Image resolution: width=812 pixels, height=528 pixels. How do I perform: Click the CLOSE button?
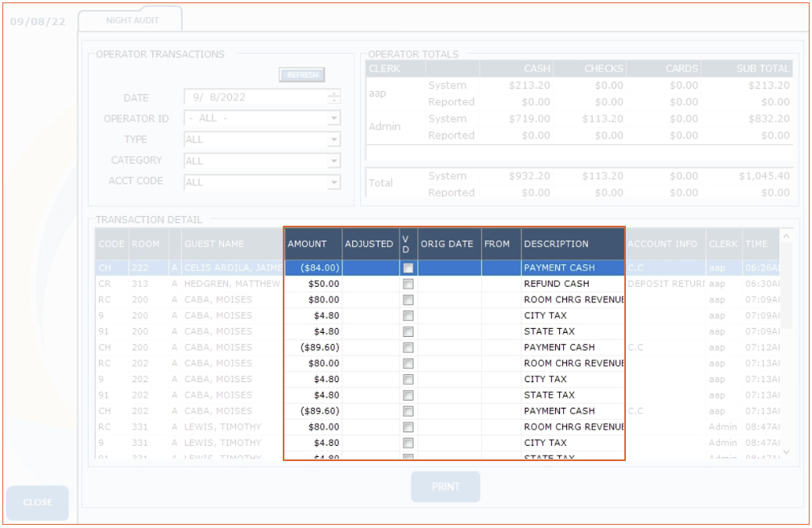(37, 502)
